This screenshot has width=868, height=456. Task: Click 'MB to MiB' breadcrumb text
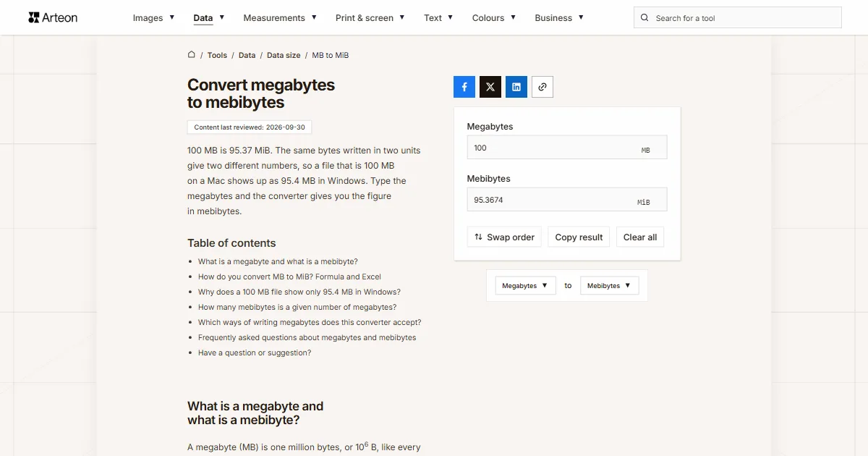click(x=331, y=55)
